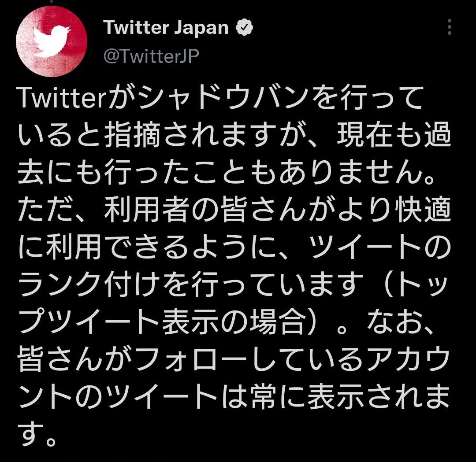
Task: Click the word 指摘 in the second line
Action: point(132,135)
